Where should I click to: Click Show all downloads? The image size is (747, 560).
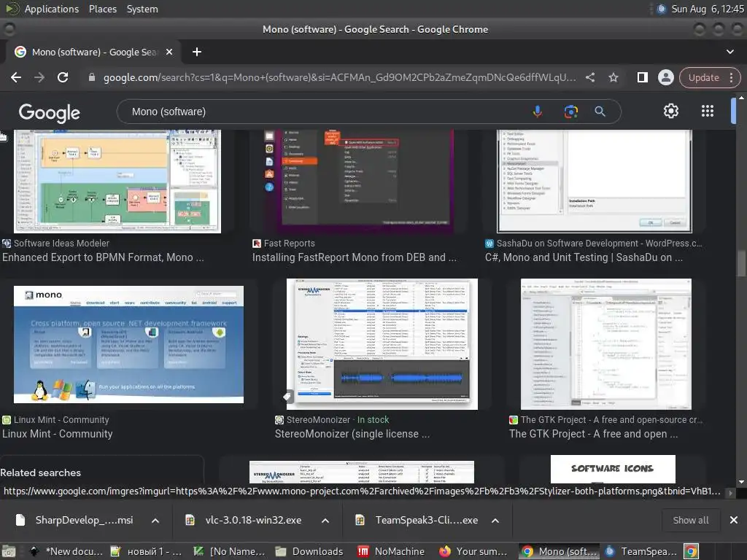pos(690,521)
